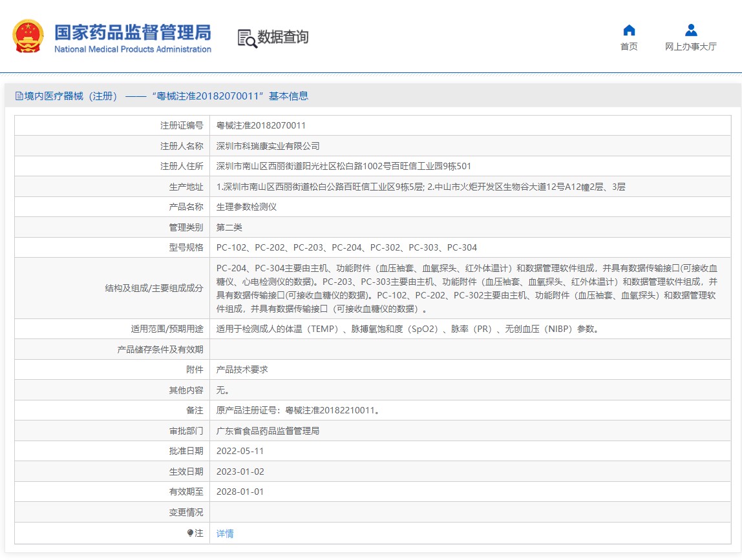Click the 生产地址 row label

(x=186, y=187)
